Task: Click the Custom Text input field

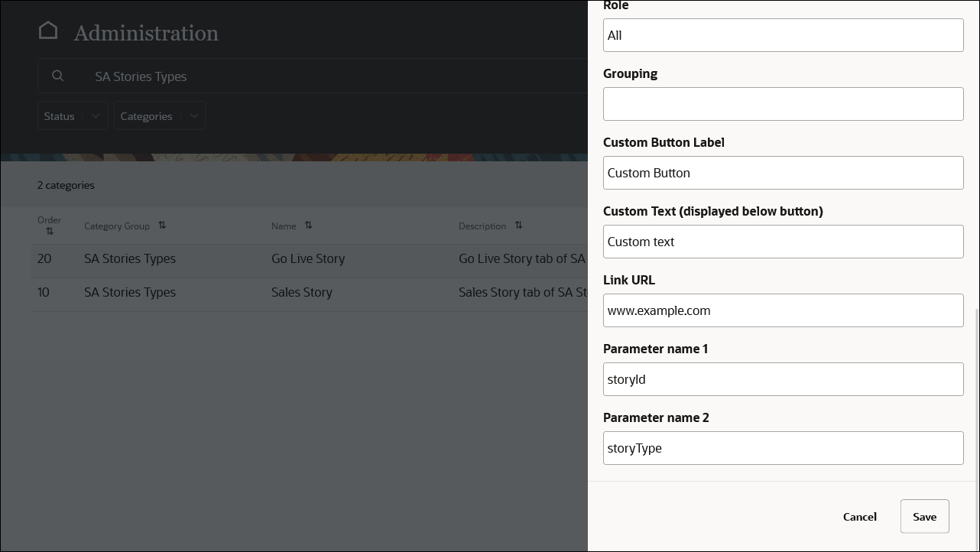Action: [x=783, y=242]
